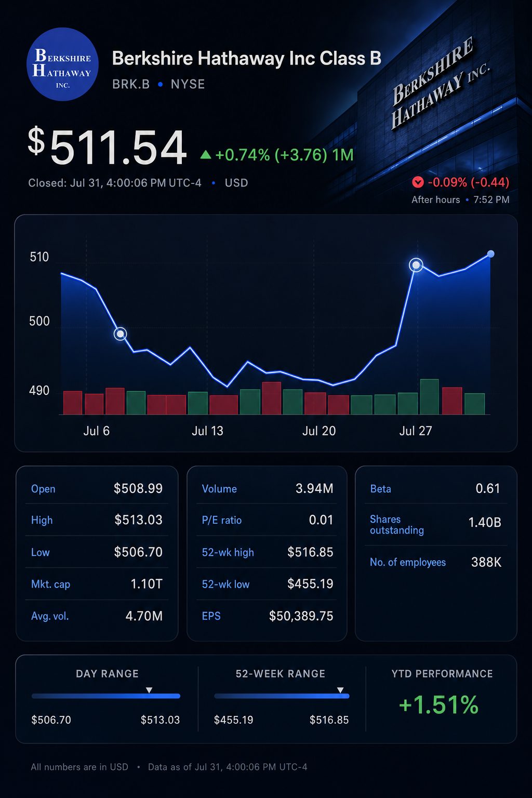Click the High value $513.03 in stats

(x=138, y=520)
